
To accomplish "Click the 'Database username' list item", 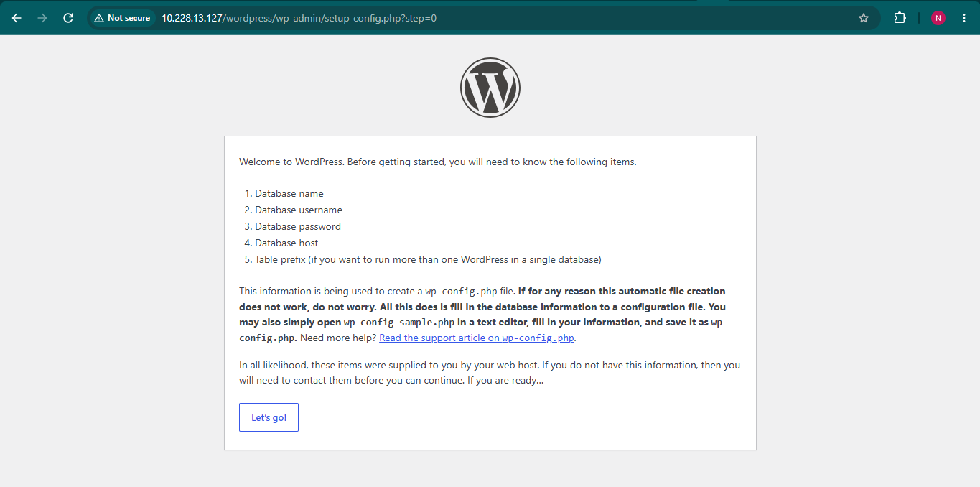I will click(299, 210).
